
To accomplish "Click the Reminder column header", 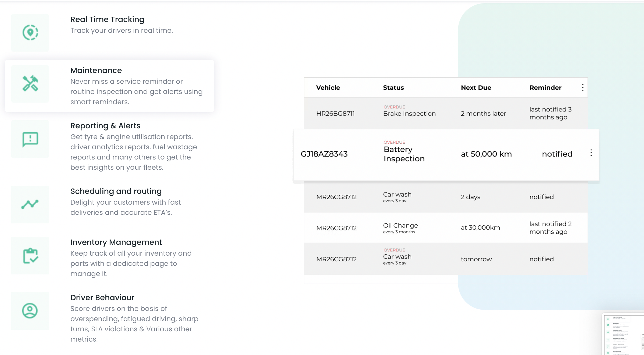I will click(x=545, y=88).
